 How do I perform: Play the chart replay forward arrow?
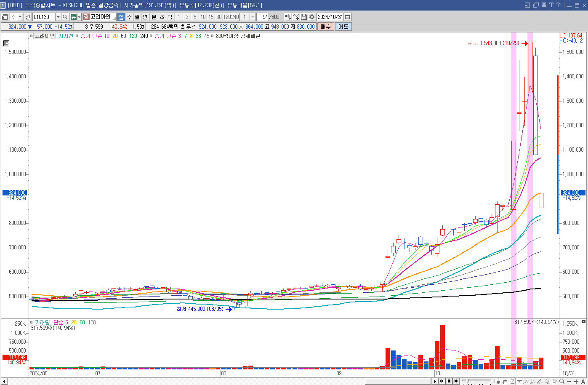click(435, 381)
